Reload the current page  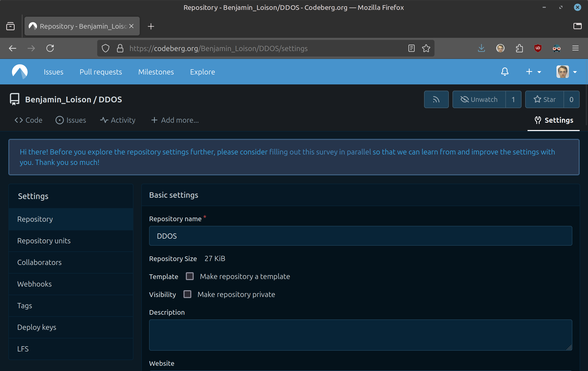tap(50, 48)
